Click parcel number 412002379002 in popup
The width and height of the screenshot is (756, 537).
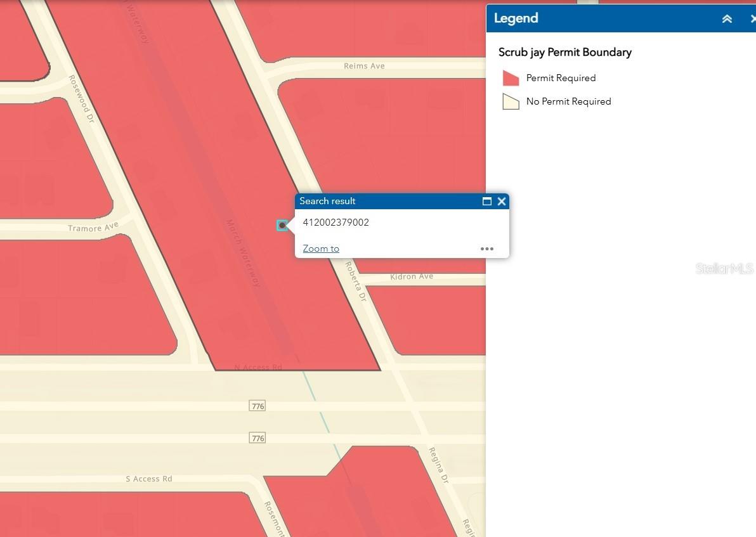click(x=336, y=223)
